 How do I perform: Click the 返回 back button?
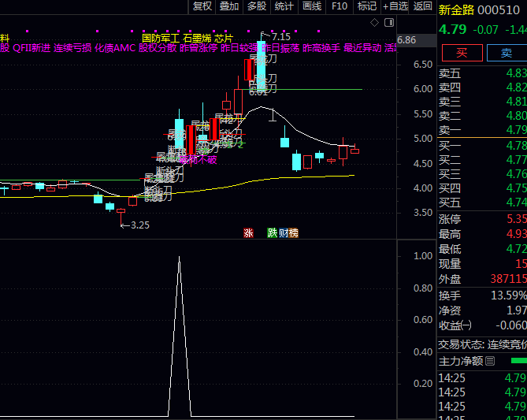coord(423,6)
